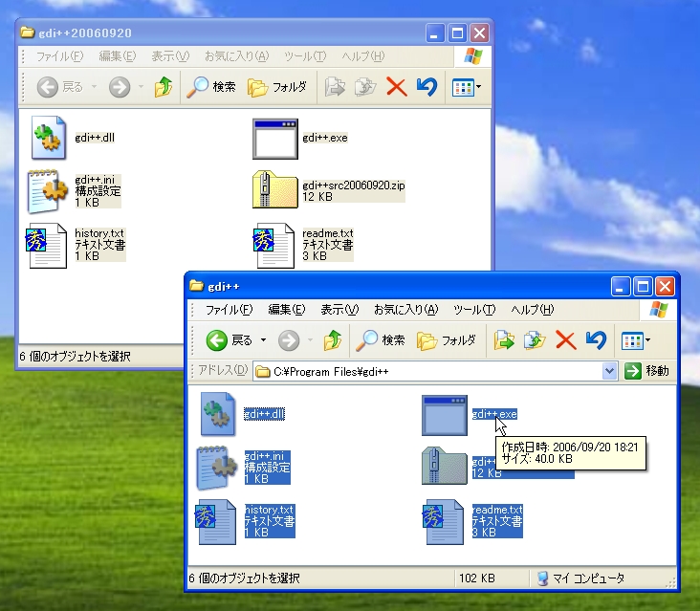Image resolution: width=700 pixels, height=611 pixels.
Task: Open ヘルプ(H) menu in gdi++ window
Action: [532, 309]
